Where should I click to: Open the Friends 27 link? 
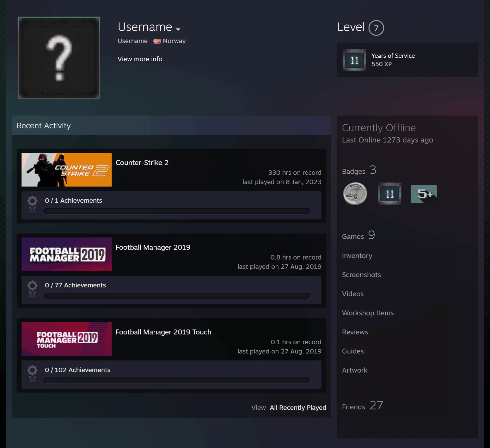pos(362,405)
